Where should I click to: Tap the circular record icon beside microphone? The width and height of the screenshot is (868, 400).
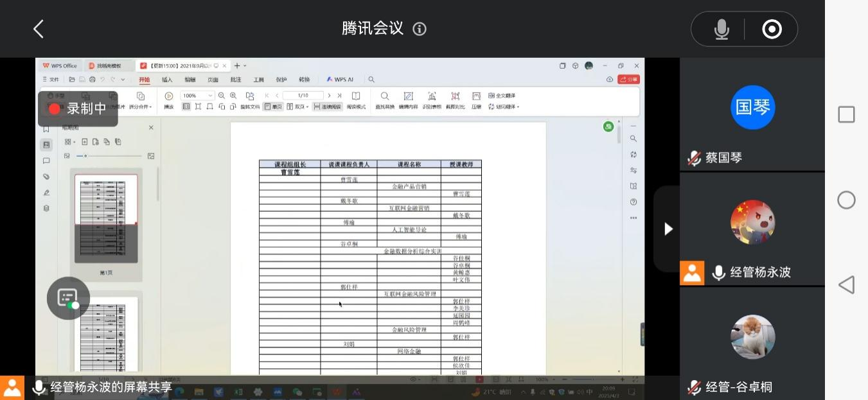click(x=771, y=29)
